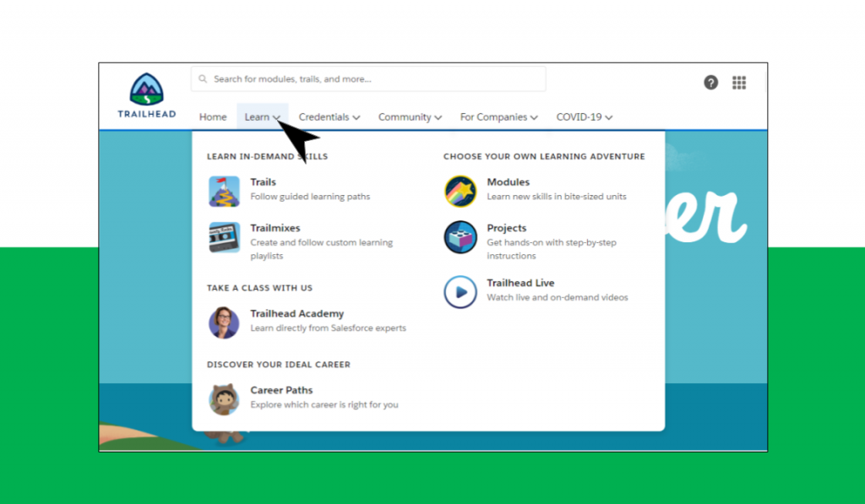Expand the COVID-19 dropdown
Viewport: 865px width, 504px height.
(585, 117)
